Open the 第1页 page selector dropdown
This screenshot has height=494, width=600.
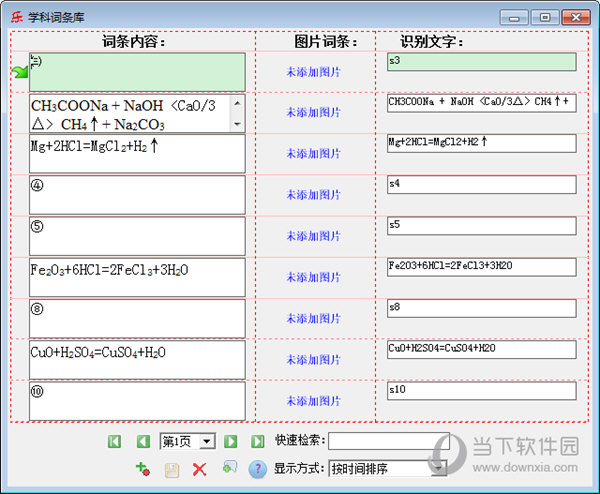(x=207, y=442)
